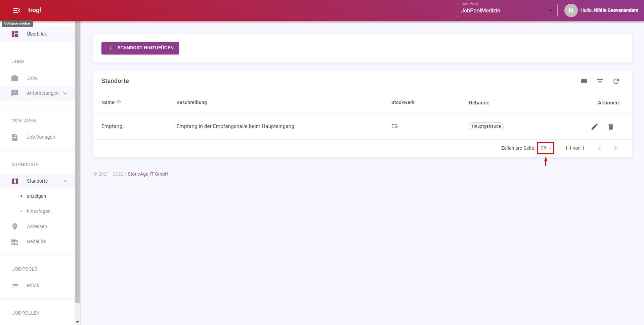Collapse sidebar with hamburger menu icon
The image size is (644, 325).
click(16, 10)
